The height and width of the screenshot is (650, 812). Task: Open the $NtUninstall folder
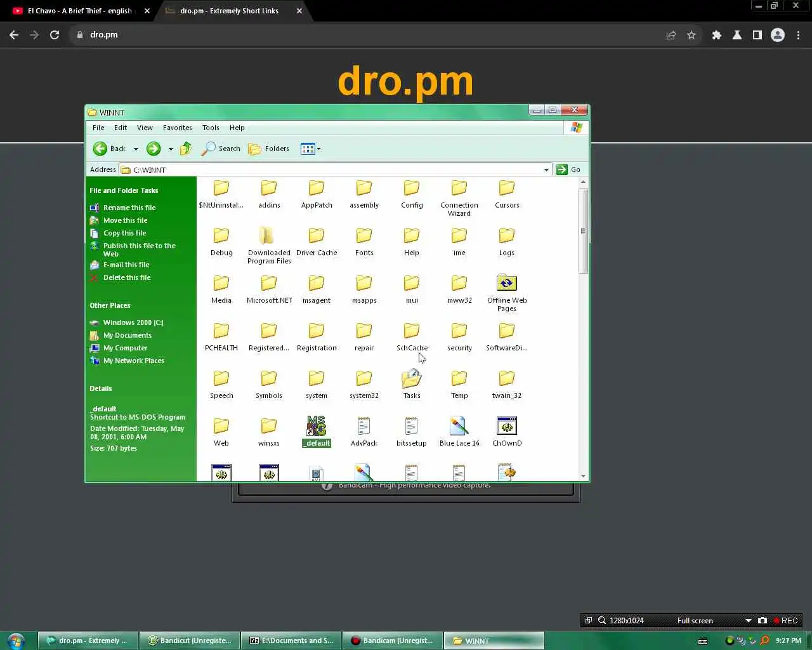pos(221,194)
